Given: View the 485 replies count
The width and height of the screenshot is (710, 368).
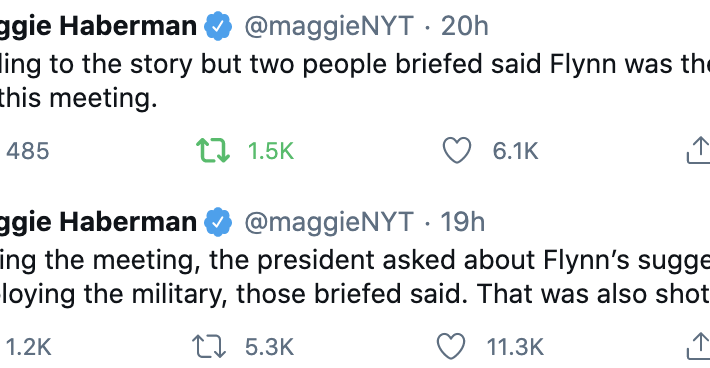Looking at the screenshot, I should [x=27, y=151].
